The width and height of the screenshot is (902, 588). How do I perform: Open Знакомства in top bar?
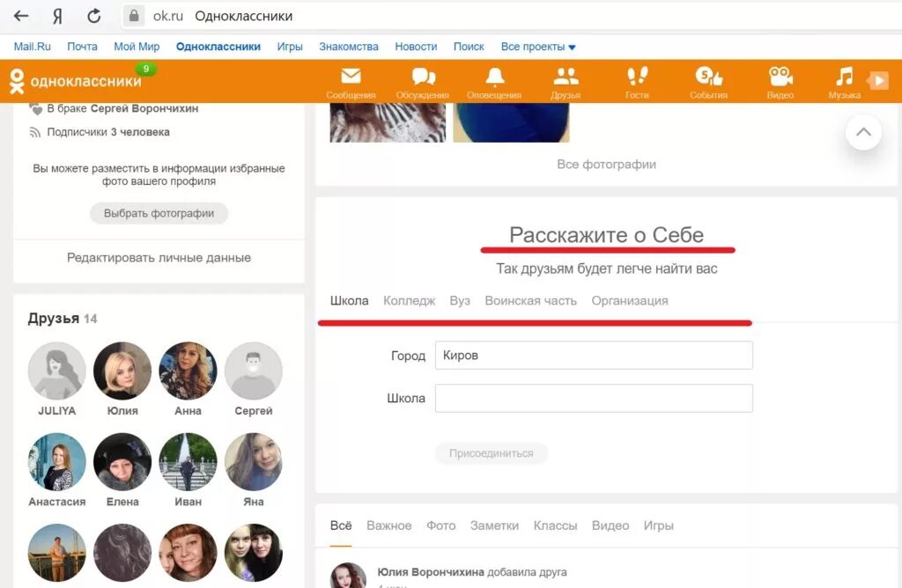[x=349, y=47]
